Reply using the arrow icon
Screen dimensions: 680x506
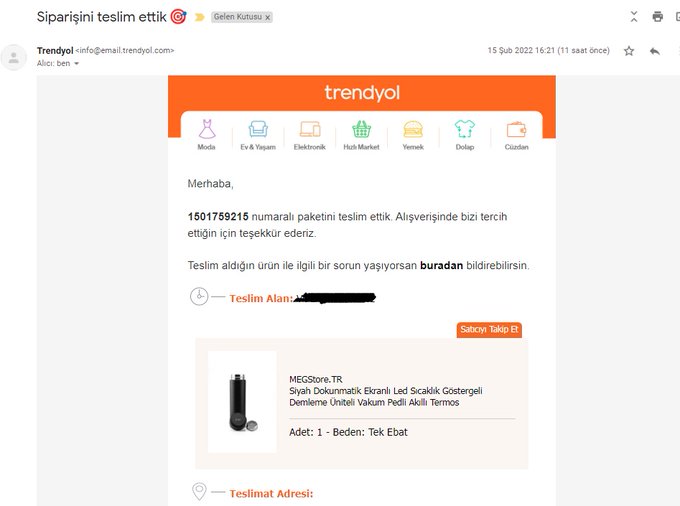click(x=655, y=51)
